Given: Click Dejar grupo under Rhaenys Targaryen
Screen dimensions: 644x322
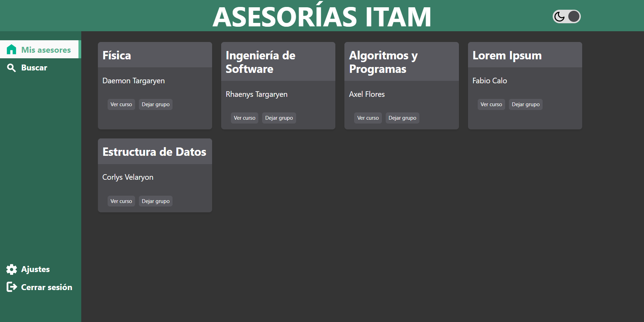Looking at the screenshot, I should pyautogui.click(x=279, y=118).
